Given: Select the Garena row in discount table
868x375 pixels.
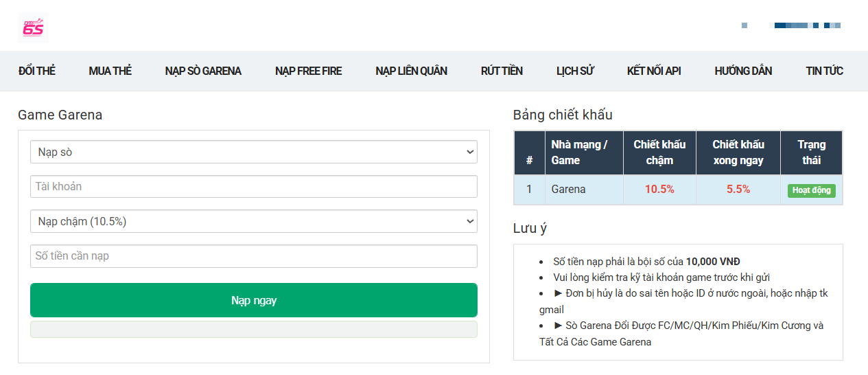Looking at the screenshot, I should (585, 190).
